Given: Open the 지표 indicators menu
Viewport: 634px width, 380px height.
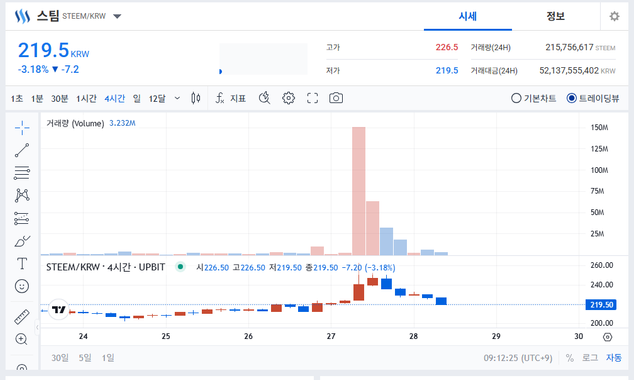Looking at the screenshot, I should point(230,98).
